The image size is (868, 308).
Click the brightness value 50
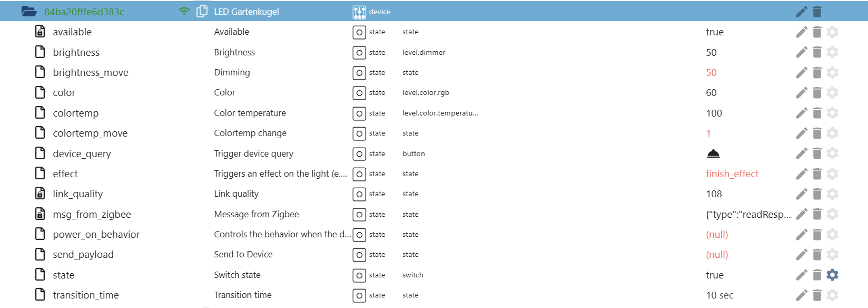711,52
